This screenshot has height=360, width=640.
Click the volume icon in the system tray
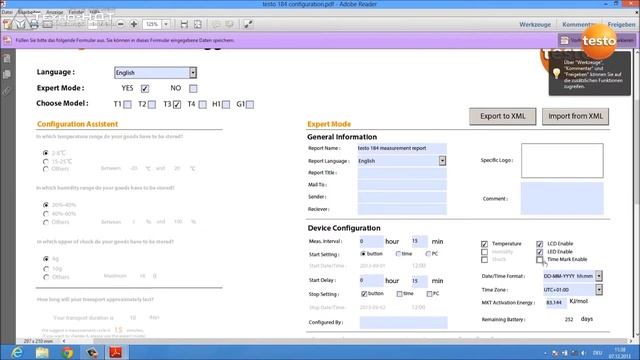click(x=583, y=353)
